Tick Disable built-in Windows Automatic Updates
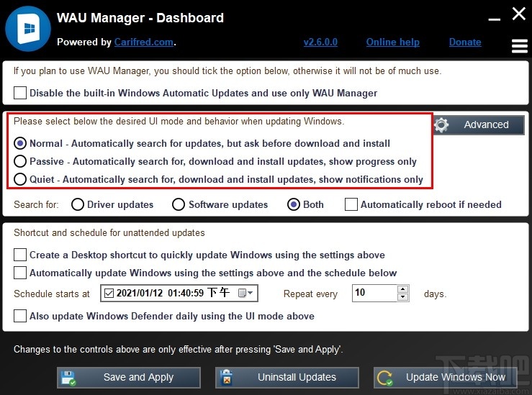Viewport: 532px width, 395px height. tap(20, 93)
